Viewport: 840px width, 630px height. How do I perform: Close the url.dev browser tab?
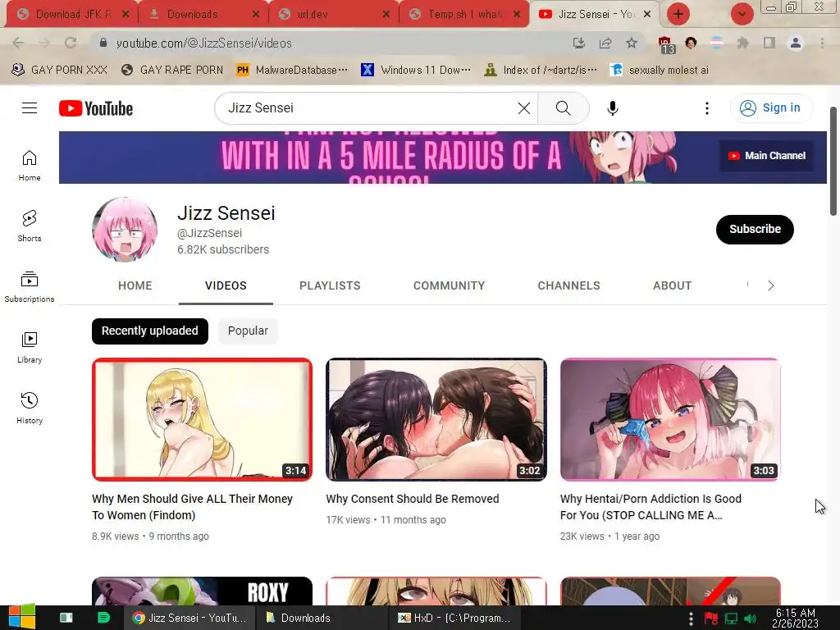point(386,15)
